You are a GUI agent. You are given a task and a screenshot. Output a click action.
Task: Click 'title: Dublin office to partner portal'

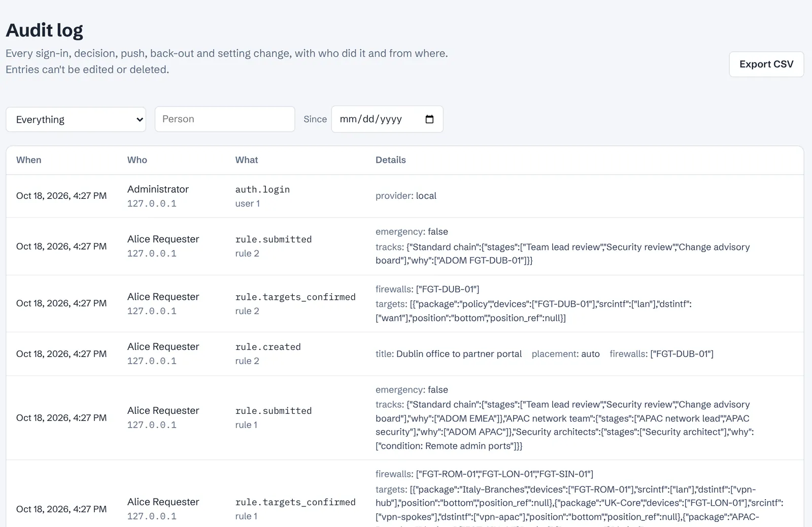[x=449, y=354]
